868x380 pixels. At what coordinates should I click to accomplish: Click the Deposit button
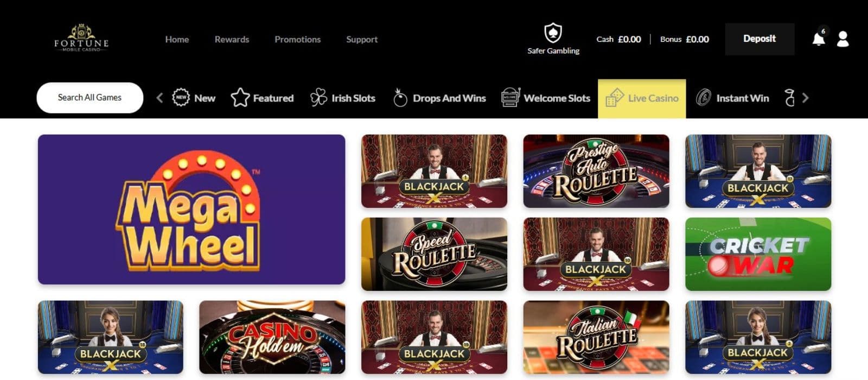point(759,39)
